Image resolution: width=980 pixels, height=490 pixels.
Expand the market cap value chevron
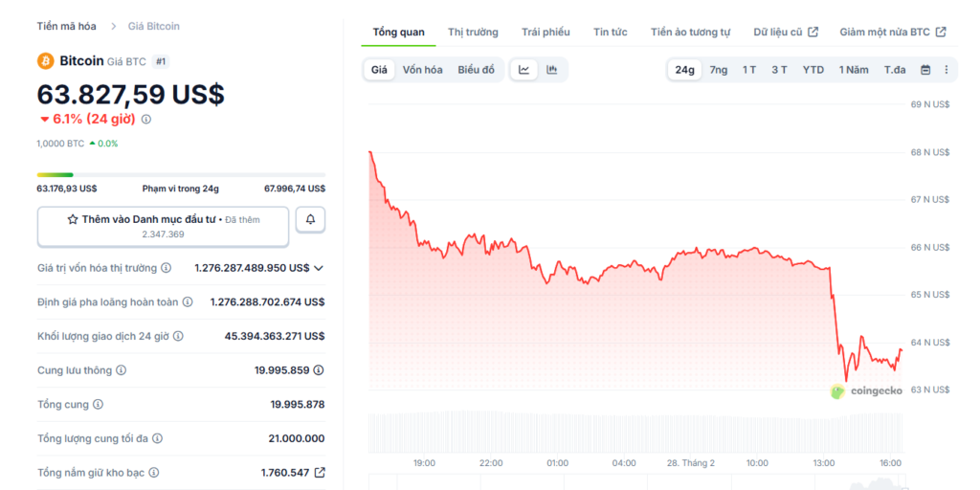pyautogui.click(x=319, y=268)
